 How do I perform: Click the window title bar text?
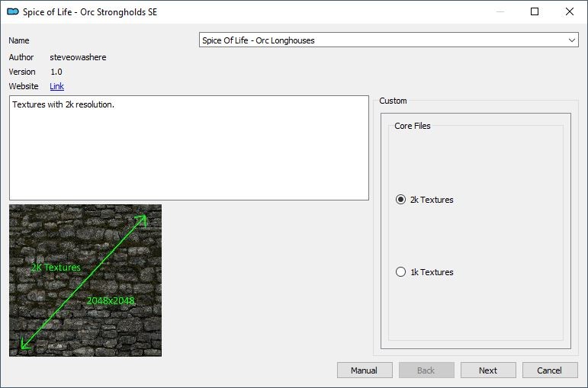(x=90, y=11)
